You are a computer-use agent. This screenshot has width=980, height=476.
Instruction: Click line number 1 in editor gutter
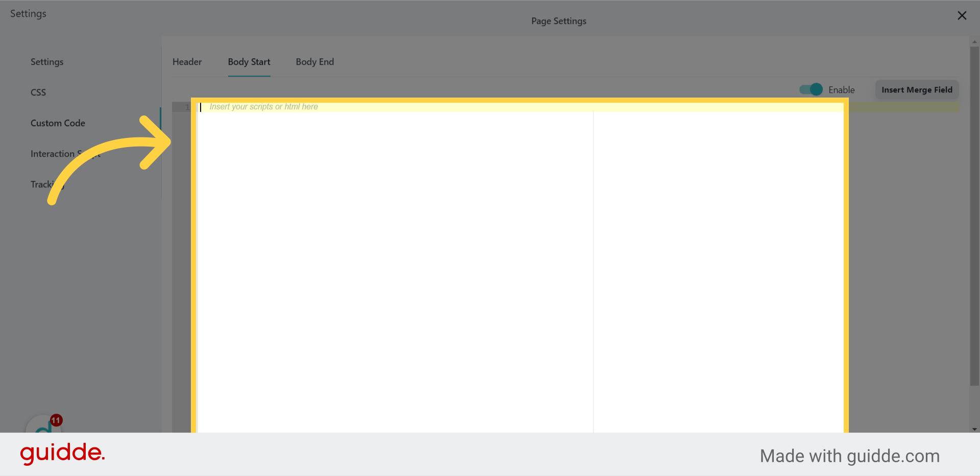point(187,107)
